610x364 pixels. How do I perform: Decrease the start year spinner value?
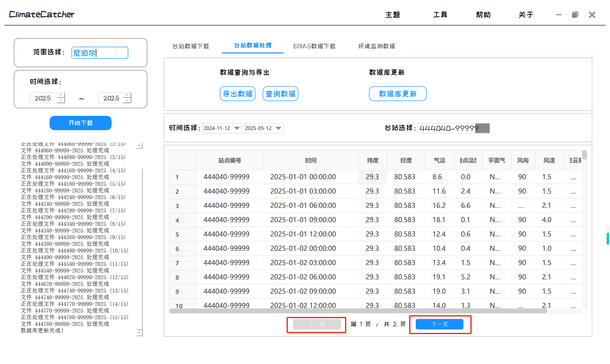[61, 101]
